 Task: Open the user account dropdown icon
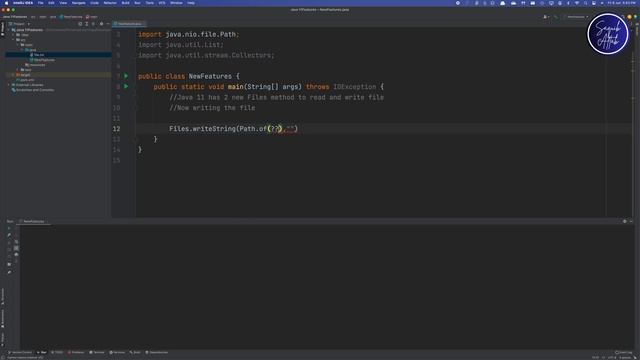[545, 17]
